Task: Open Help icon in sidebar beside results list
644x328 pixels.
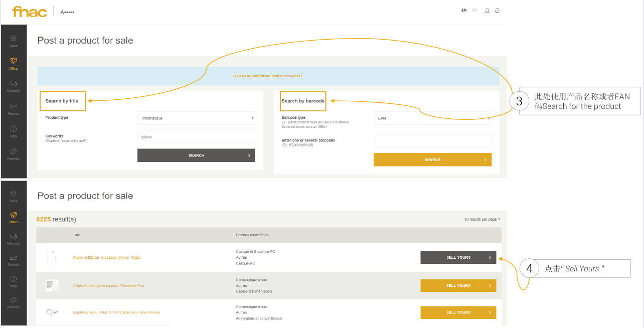Action: coord(14,281)
